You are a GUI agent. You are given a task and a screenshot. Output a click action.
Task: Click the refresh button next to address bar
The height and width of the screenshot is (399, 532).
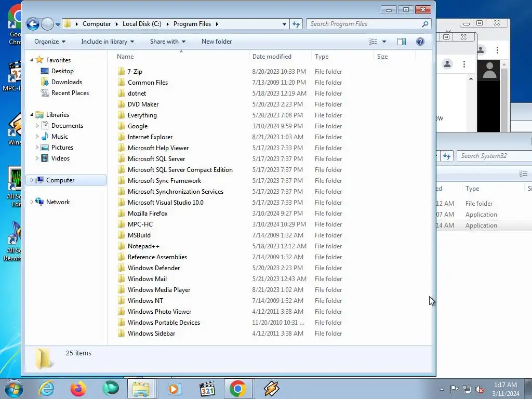pyautogui.click(x=296, y=24)
